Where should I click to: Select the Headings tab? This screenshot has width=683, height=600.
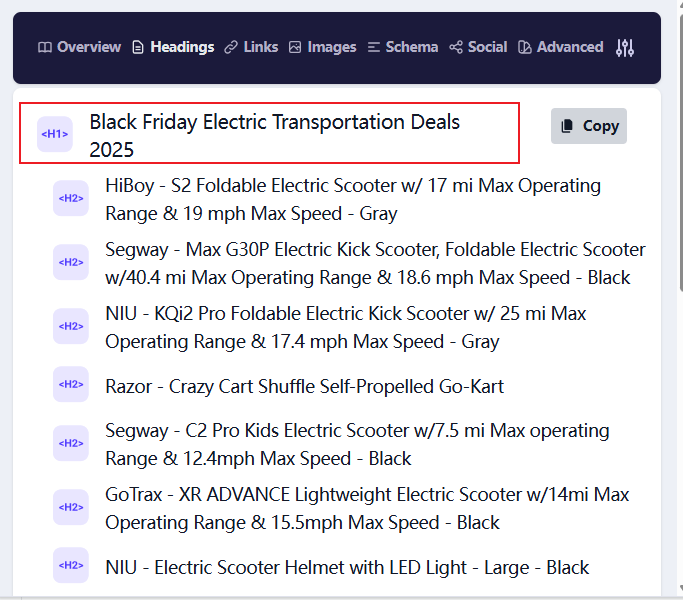click(x=173, y=47)
